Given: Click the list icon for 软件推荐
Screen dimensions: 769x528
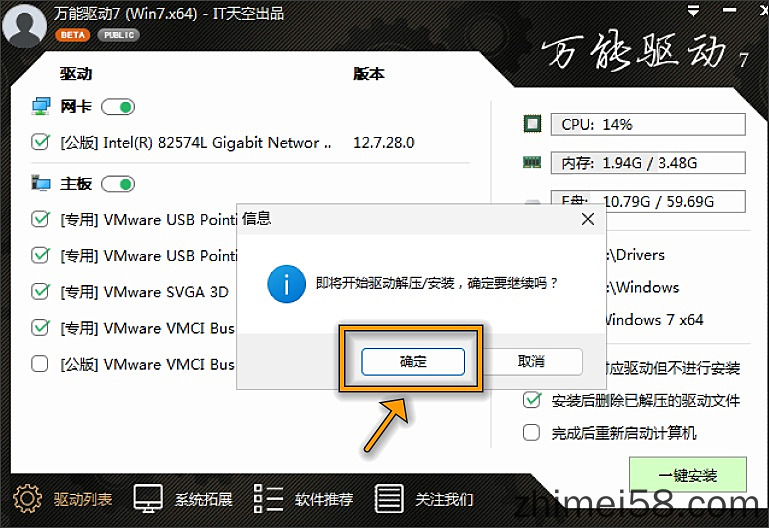Looking at the screenshot, I should click(x=268, y=499).
